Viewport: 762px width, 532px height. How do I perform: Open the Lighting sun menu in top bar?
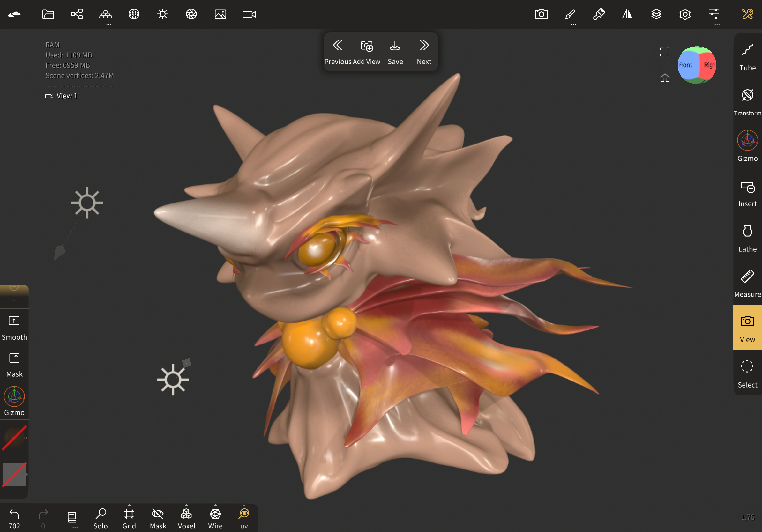pos(163,14)
